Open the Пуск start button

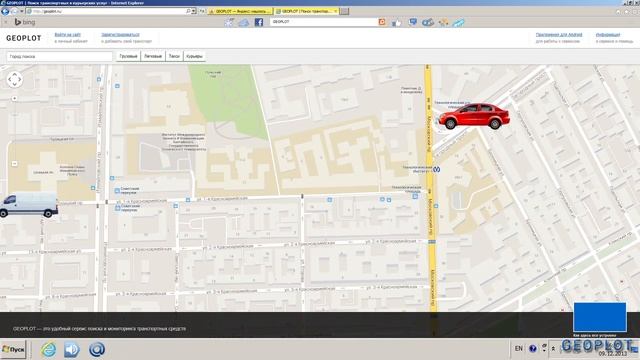pos(13,349)
